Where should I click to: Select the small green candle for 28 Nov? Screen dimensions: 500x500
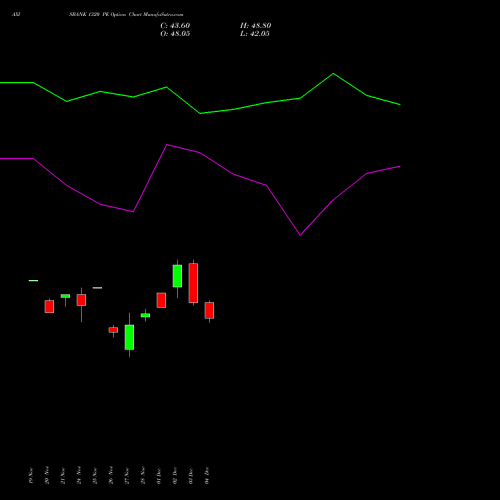pos(145,315)
